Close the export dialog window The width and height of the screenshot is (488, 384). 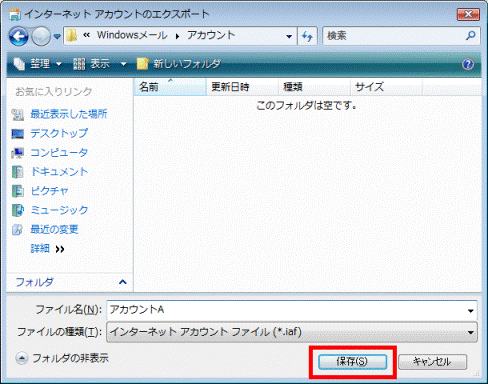point(468,14)
